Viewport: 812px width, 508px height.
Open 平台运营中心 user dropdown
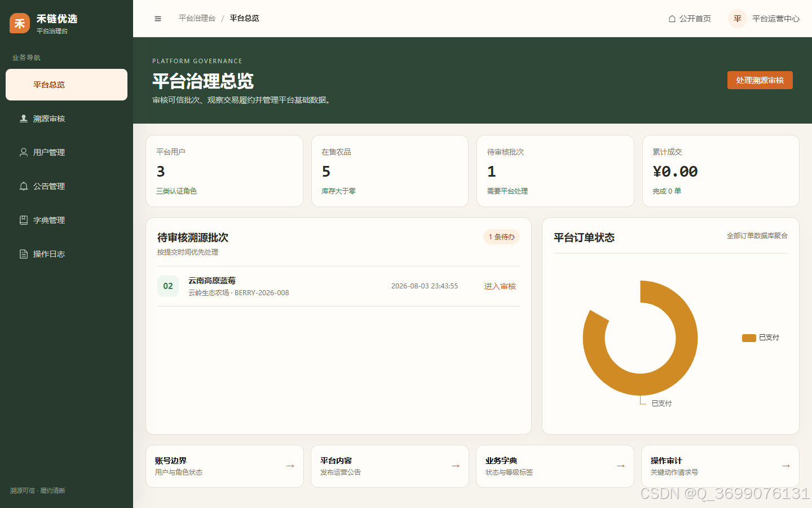pyautogui.click(x=764, y=19)
